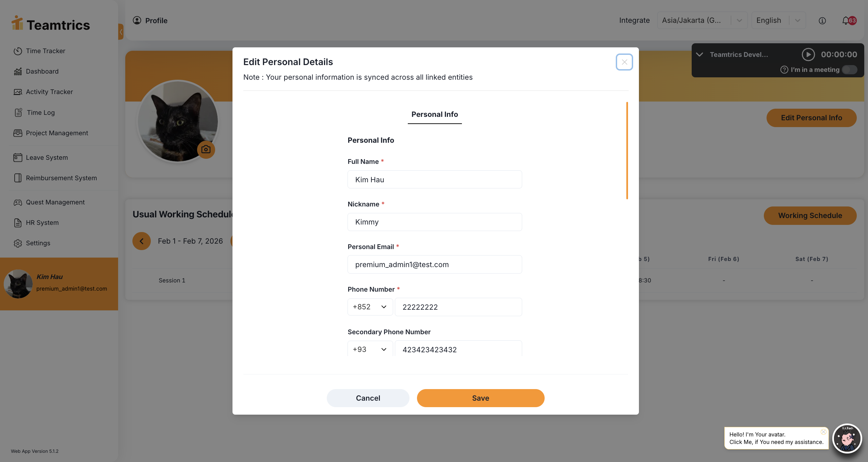Open the avatar assistant chat icon
This screenshot has width=868, height=462.
pyautogui.click(x=847, y=439)
